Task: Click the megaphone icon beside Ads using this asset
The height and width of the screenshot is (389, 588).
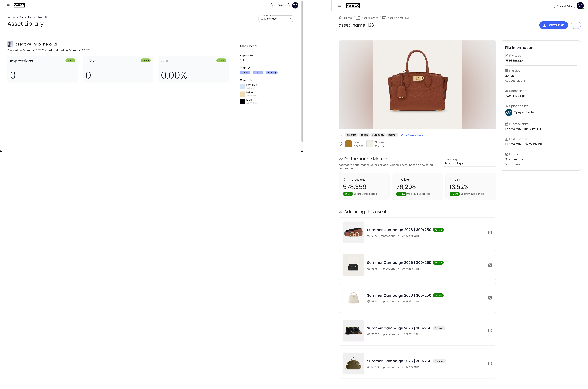Action: [x=341, y=212]
